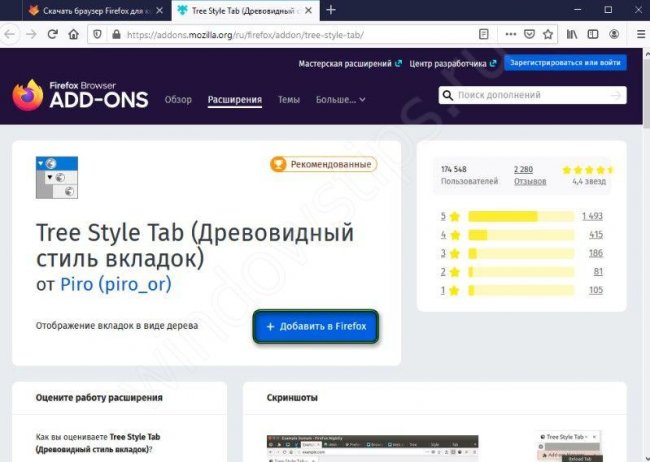Click the back navigation arrow
This screenshot has width=650, height=462.
pos(9,33)
